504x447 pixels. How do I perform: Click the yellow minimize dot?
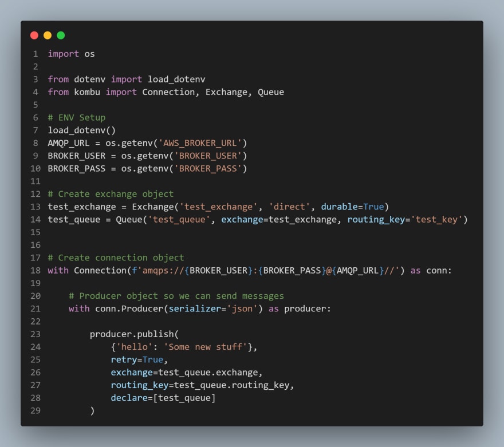point(48,35)
